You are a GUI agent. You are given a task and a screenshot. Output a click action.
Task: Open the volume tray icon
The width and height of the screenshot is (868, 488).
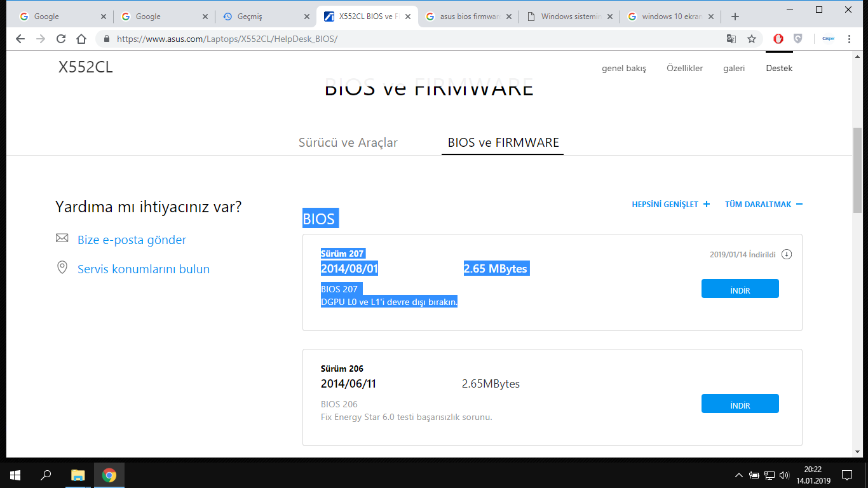tap(784, 475)
